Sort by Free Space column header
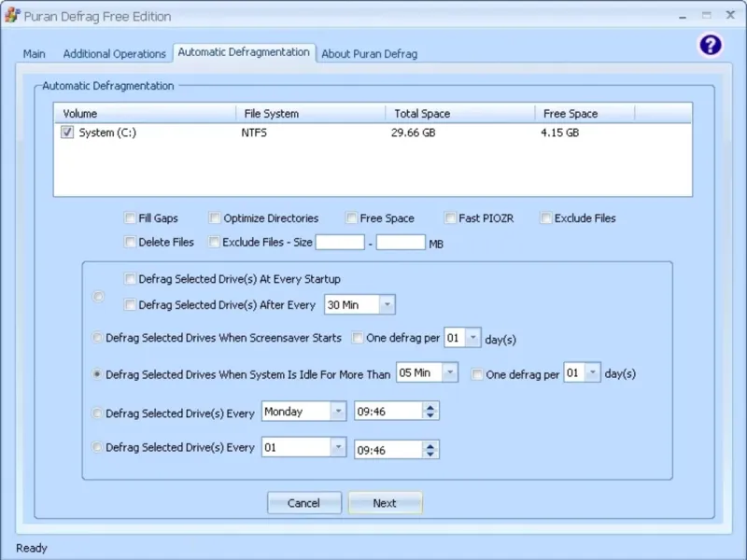Image resolution: width=747 pixels, height=560 pixels. tap(585, 113)
